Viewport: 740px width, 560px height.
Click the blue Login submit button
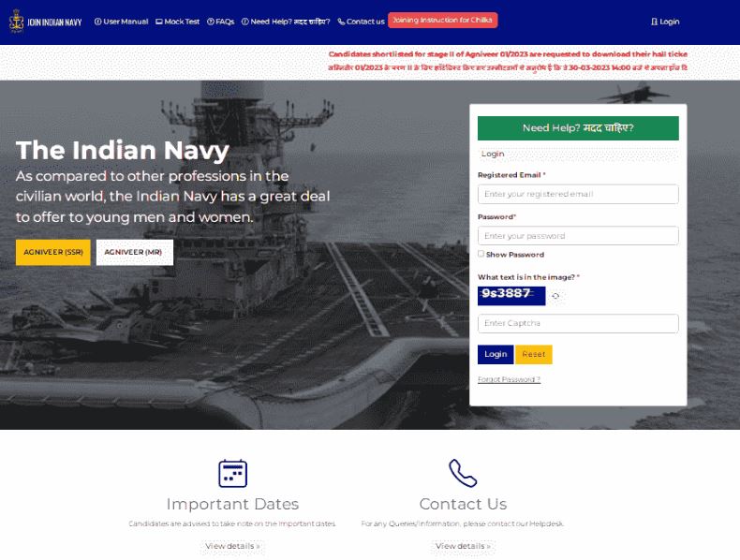[x=496, y=354]
